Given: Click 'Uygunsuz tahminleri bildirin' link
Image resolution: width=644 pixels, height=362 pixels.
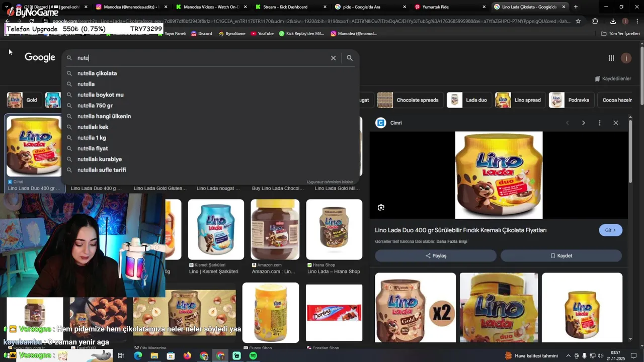Looking at the screenshot, I should coord(330,182).
